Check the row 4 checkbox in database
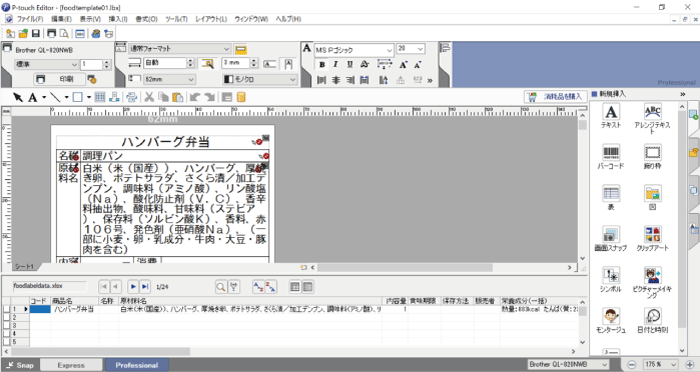 (x=6, y=334)
